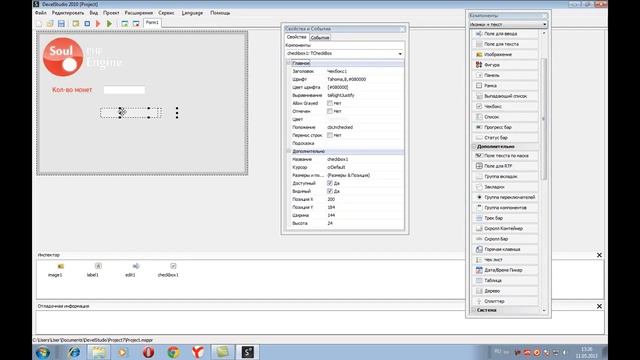Open the Вид menu
The image size is (640, 360).
[93, 13]
